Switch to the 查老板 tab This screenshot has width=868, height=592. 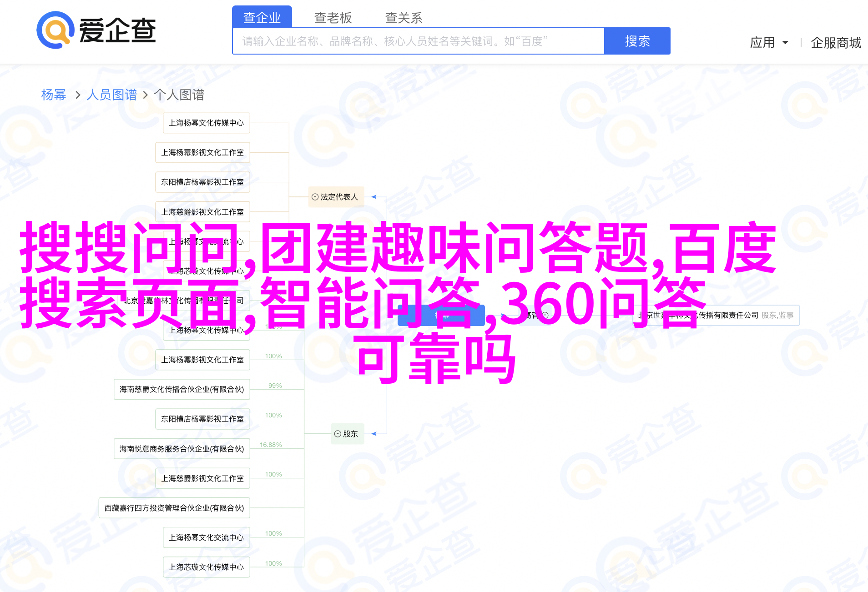coord(333,18)
